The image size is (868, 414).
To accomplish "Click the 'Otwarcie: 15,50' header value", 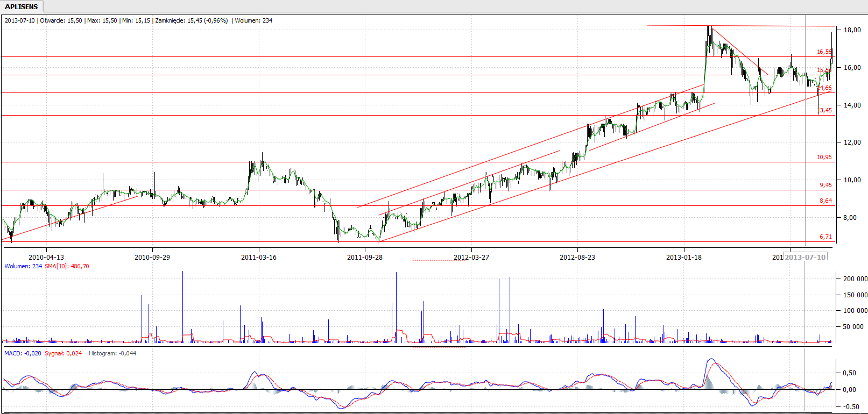I will click(x=61, y=20).
